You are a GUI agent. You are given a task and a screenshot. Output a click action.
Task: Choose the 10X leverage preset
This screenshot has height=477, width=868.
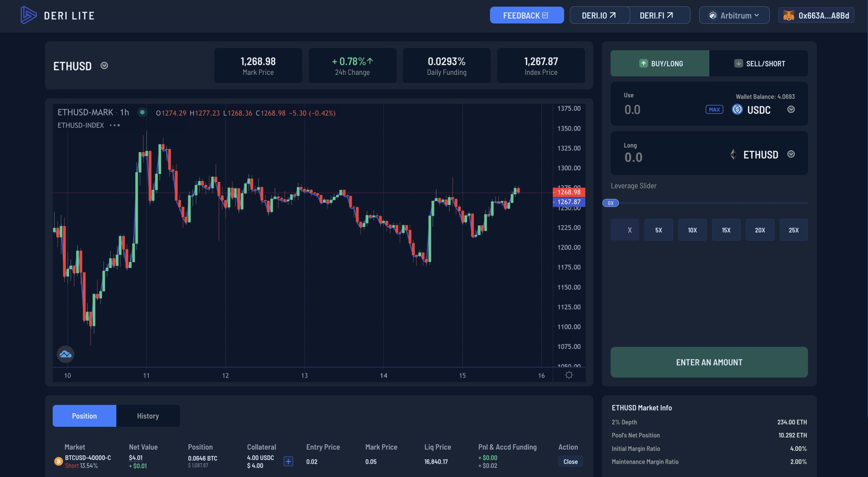[692, 230]
